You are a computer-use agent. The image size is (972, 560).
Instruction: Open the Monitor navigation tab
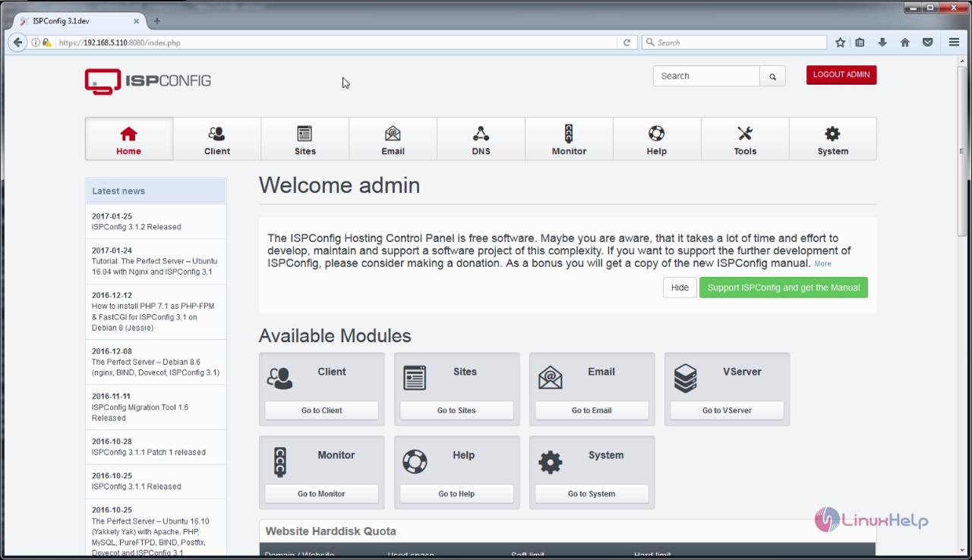pyautogui.click(x=570, y=139)
